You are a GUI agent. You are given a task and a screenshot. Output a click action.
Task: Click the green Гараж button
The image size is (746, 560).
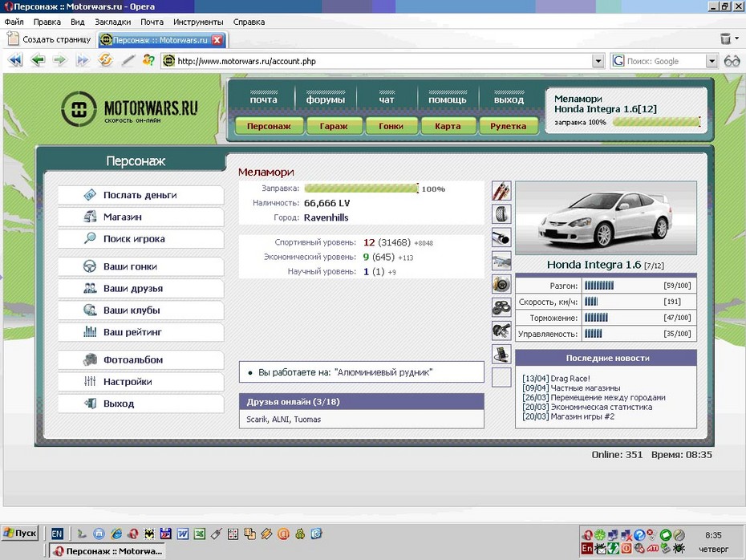[334, 126]
